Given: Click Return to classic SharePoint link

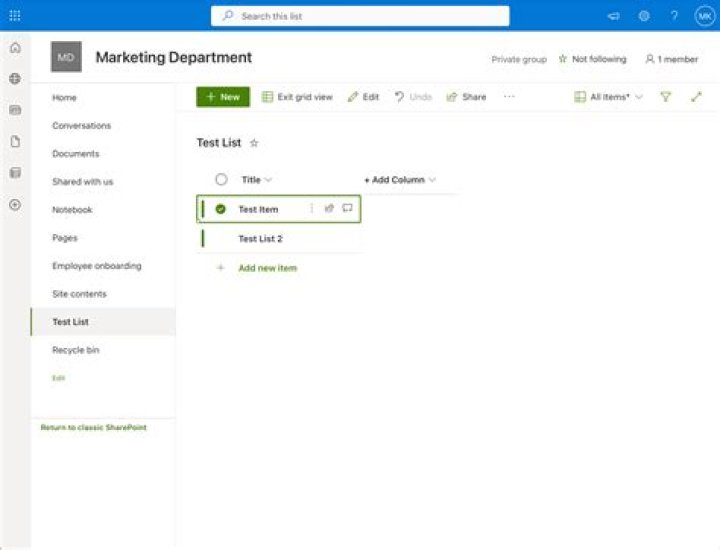Looking at the screenshot, I should 94,427.
